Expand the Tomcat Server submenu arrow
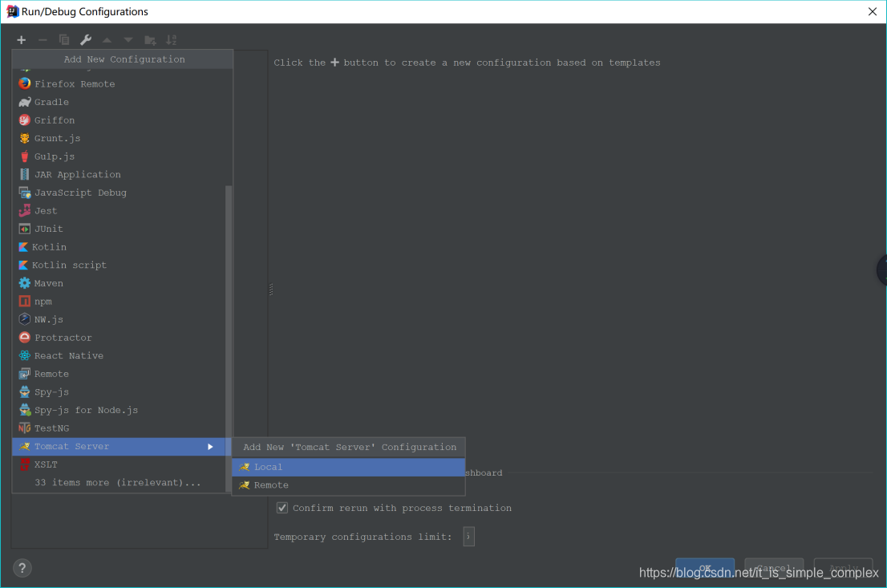The image size is (887, 588). point(210,447)
